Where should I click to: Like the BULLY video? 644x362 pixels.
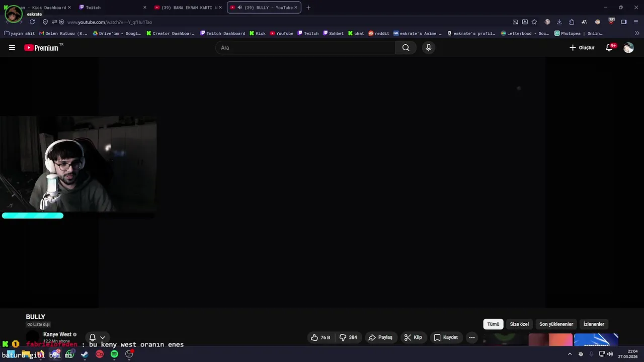click(320, 337)
